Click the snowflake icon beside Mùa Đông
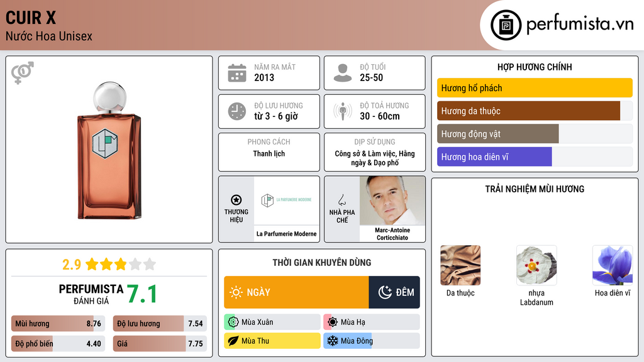Image resolution: width=644 pixels, height=362 pixels. (332, 341)
